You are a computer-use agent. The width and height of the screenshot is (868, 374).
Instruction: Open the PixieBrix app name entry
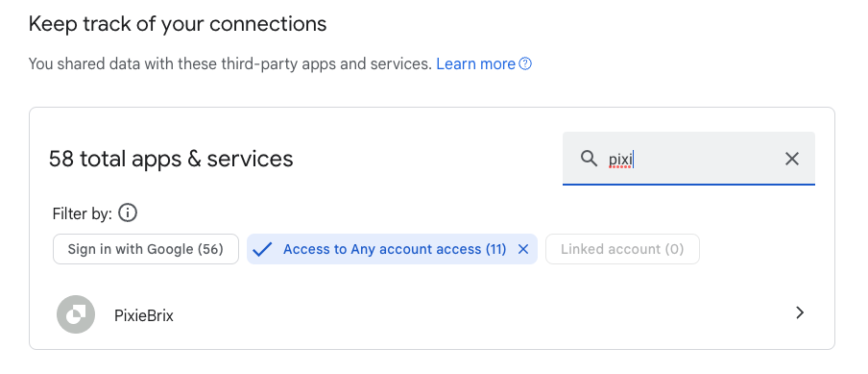point(144,315)
